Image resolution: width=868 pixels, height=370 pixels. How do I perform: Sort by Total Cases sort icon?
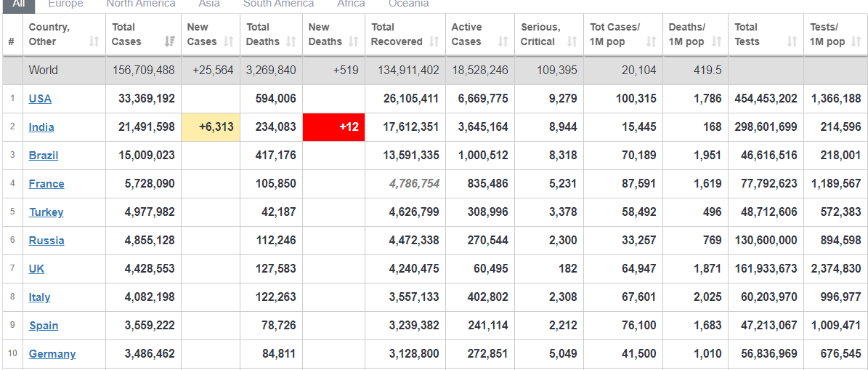point(170,41)
